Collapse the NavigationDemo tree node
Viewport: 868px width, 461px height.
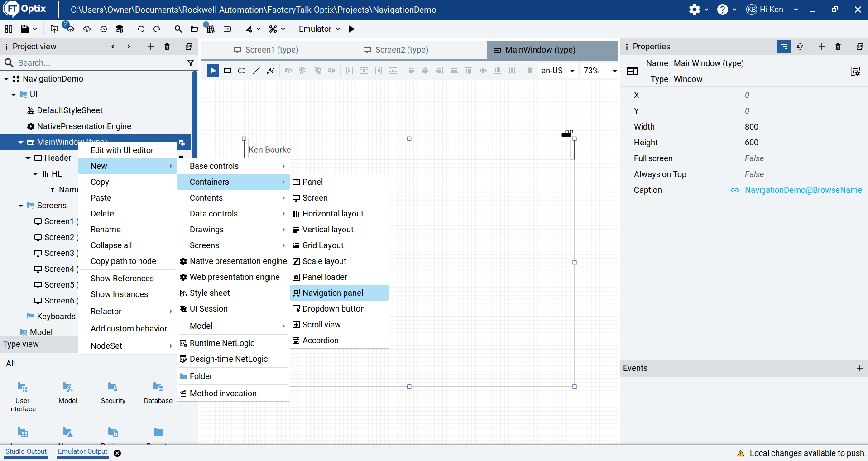click(6, 79)
